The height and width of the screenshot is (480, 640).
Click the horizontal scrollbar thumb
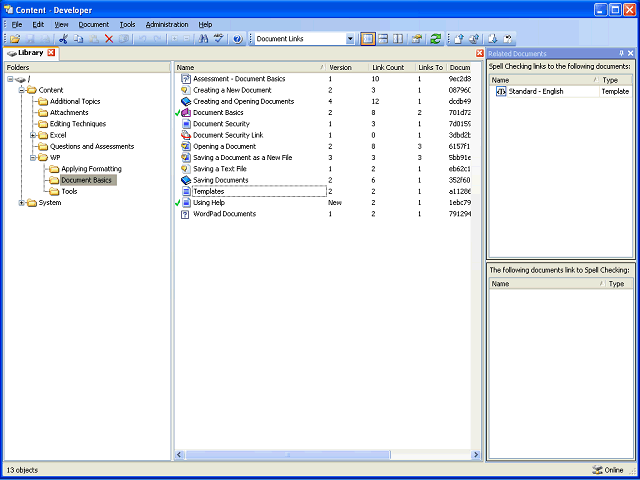(x=288, y=455)
